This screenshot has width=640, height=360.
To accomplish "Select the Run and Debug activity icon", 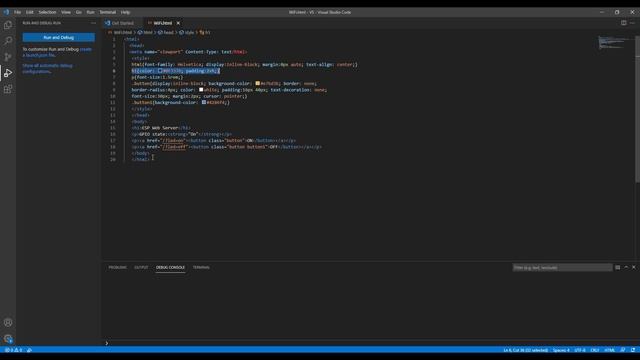I will coord(8,73).
